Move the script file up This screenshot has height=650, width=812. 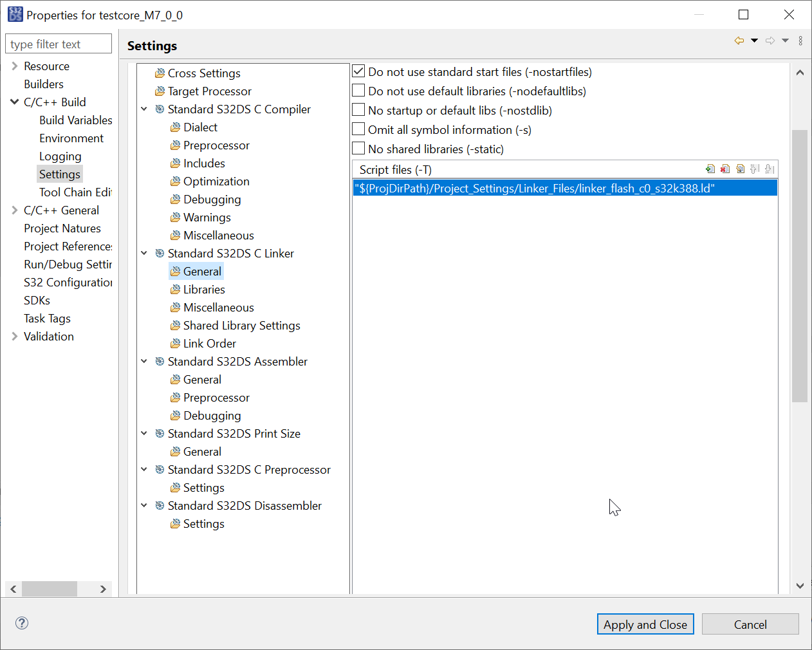point(755,169)
